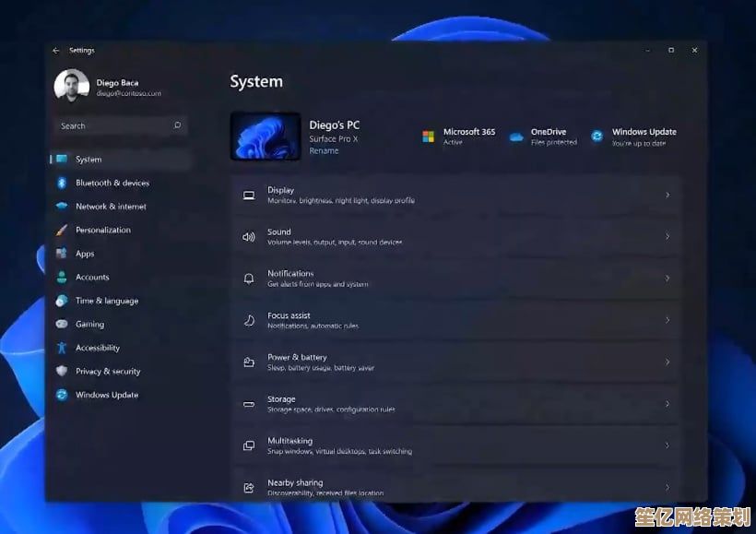Screen dimensions: 756x534
Task: Click the Notifications bell icon
Action: [x=249, y=278]
